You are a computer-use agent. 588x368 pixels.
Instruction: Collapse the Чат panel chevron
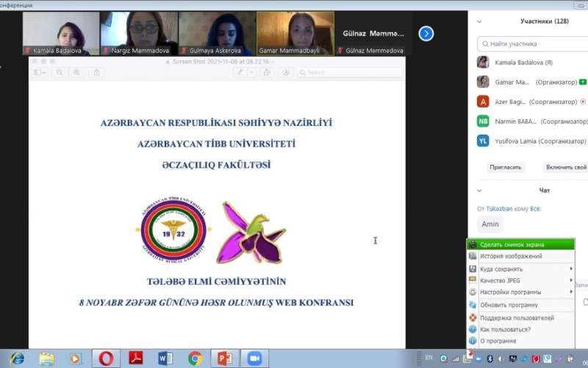point(479,191)
